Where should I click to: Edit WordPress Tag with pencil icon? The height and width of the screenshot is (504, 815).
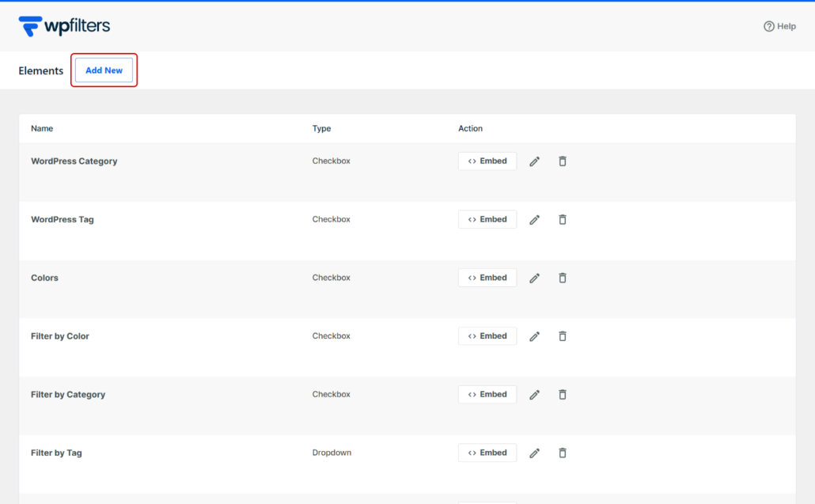(534, 220)
